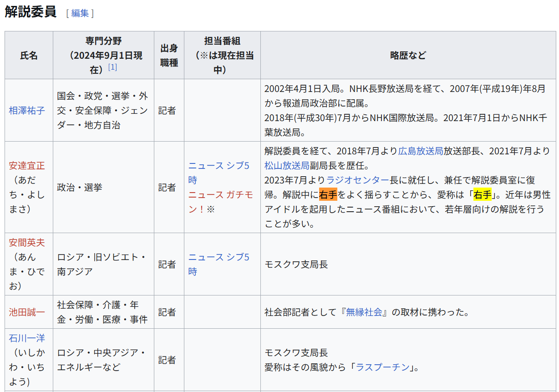This screenshot has height=392, width=559.
Task: Follow the ラジオセンター link
Action: point(358,180)
